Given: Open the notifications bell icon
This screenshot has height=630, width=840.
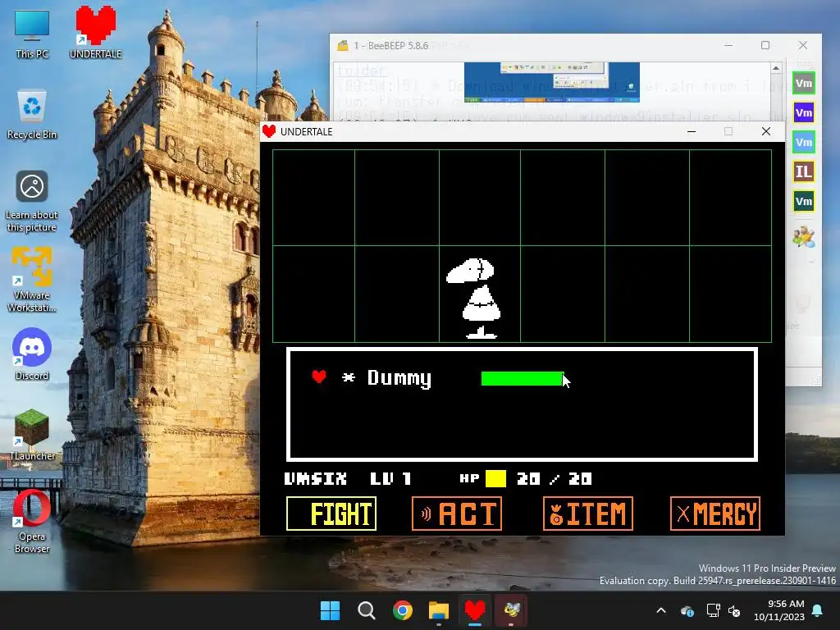Looking at the screenshot, I should pyautogui.click(x=818, y=610).
